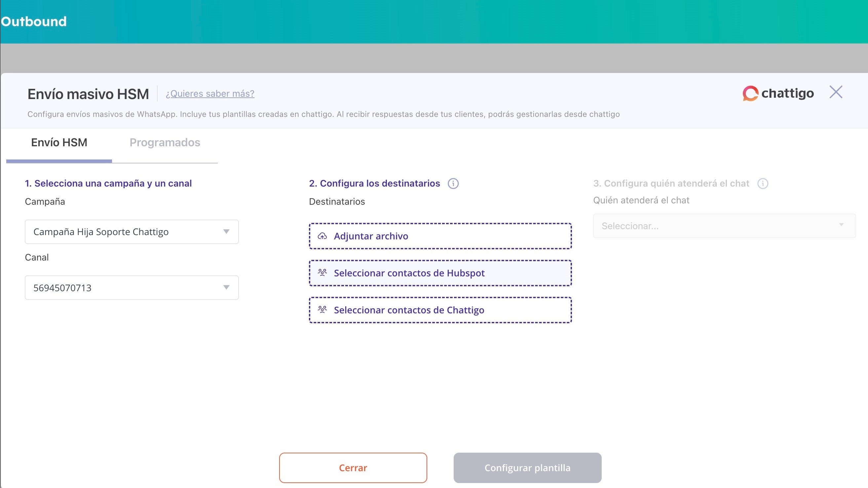Close the Envío masivo HSM dialog with the X
Viewport: 868px width, 488px height.
836,92
